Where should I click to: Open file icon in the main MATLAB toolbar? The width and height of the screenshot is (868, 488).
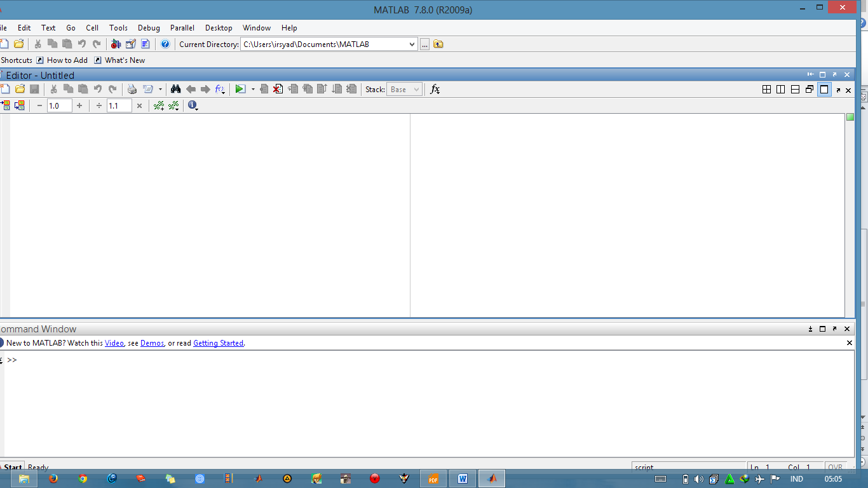click(x=19, y=44)
